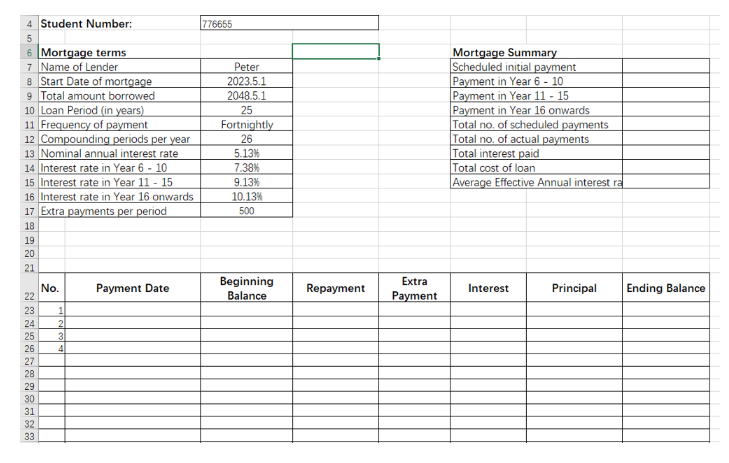Select the 'Mortgage terms' heading cell
The width and height of the screenshot is (729, 463).
[119, 52]
